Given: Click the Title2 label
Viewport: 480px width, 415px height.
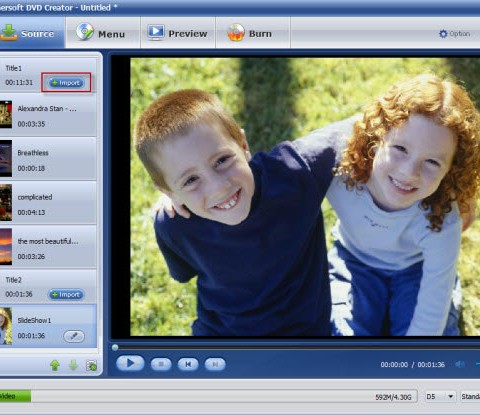Looking at the screenshot, I should (x=14, y=280).
